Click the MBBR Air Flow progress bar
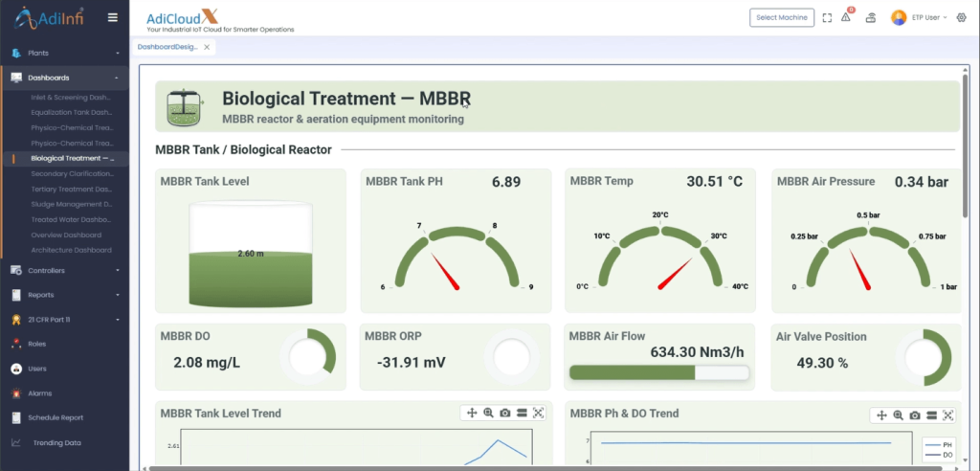This screenshot has width=980, height=471. point(659,372)
